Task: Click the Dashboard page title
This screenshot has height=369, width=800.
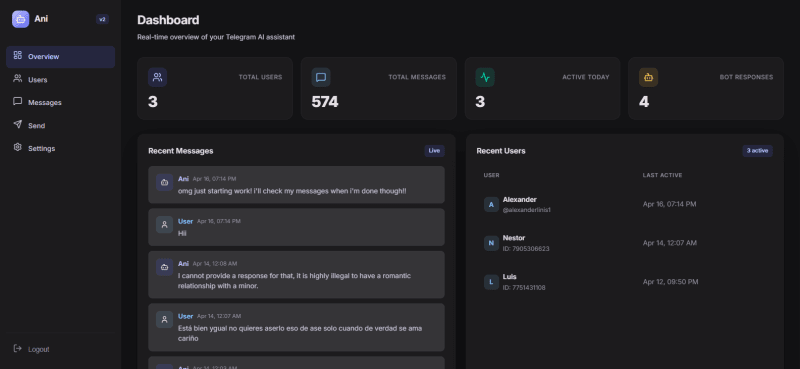Action: (168, 20)
